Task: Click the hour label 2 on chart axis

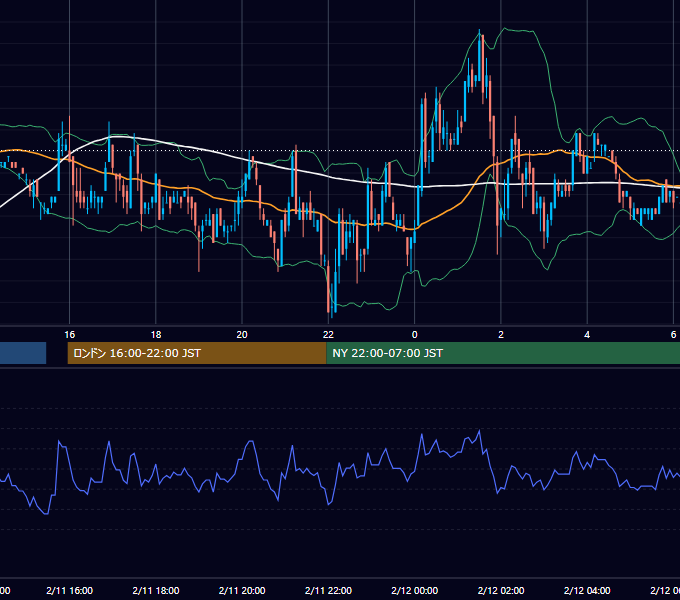Action: tap(501, 335)
